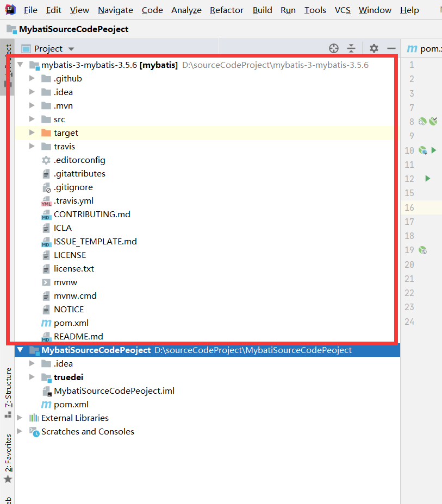
Task: Click the .editorconfig gear file icon
Action: (x=46, y=160)
